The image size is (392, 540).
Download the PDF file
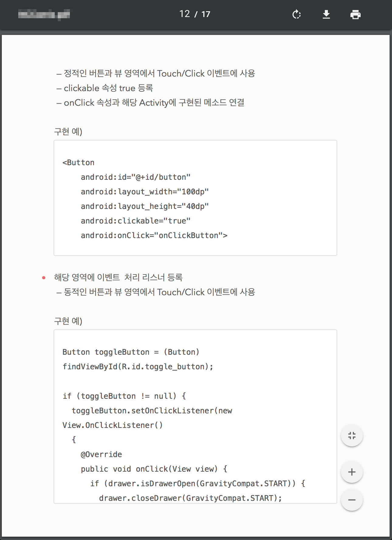click(326, 14)
